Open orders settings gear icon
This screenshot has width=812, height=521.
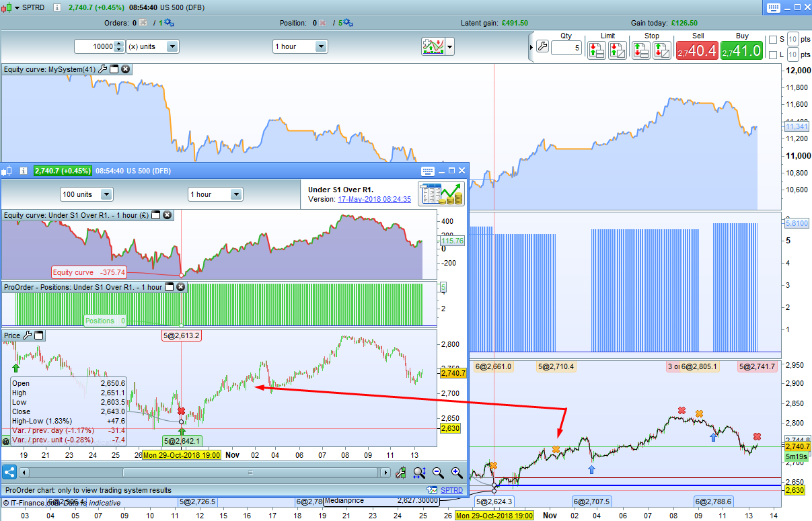click(x=168, y=23)
